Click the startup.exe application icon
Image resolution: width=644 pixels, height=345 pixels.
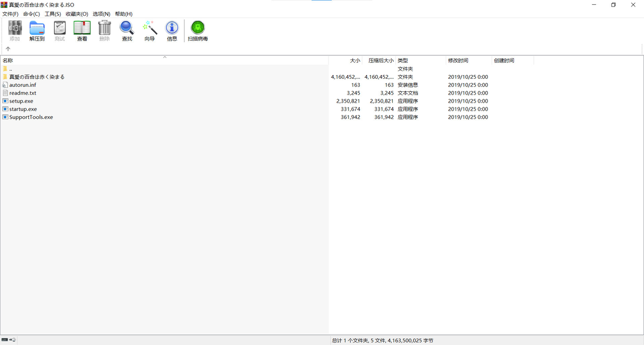tap(5, 109)
